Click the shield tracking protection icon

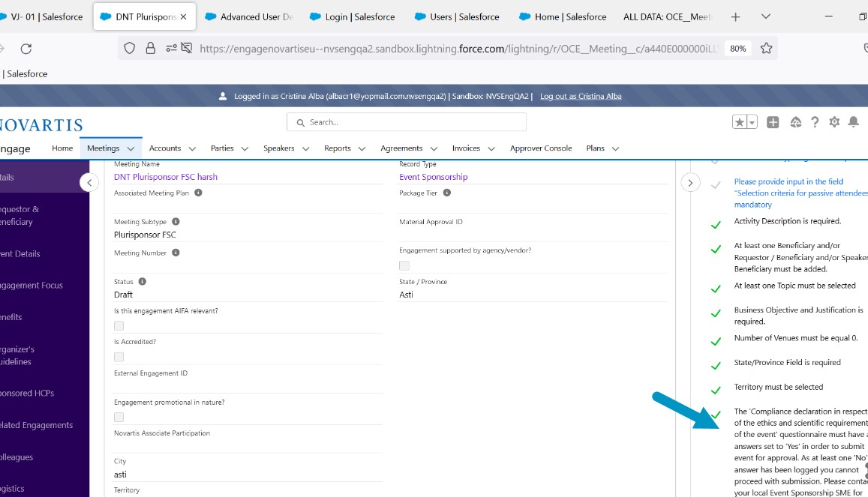pyautogui.click(x=130, y=48)
